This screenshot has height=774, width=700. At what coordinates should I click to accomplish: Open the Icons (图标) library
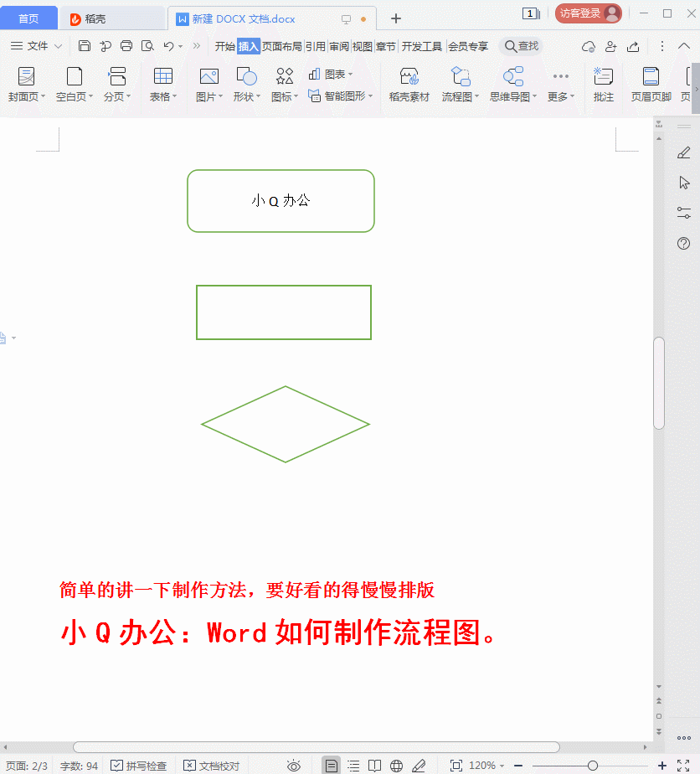tap(285, 85)
